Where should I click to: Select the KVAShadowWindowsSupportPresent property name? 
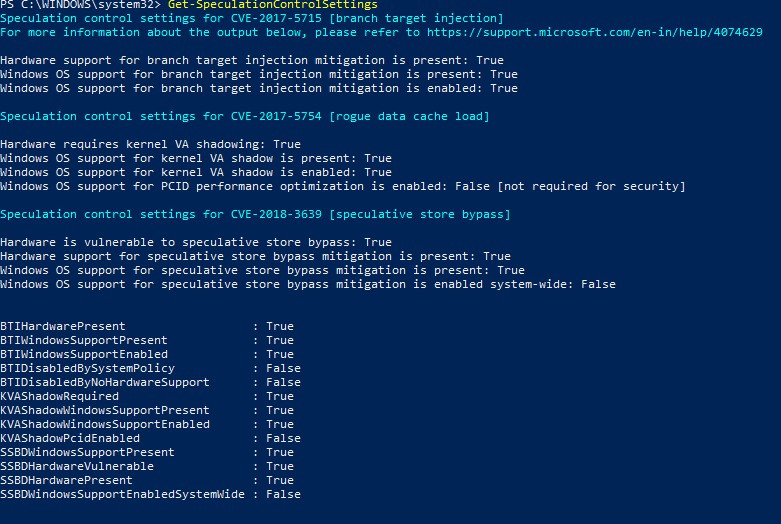(105, 410)
